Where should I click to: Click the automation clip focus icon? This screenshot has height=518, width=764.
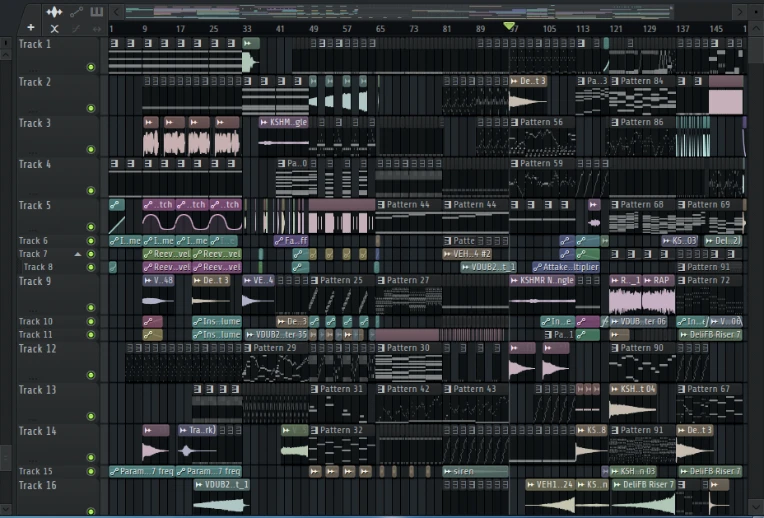(x=76, y=12)
